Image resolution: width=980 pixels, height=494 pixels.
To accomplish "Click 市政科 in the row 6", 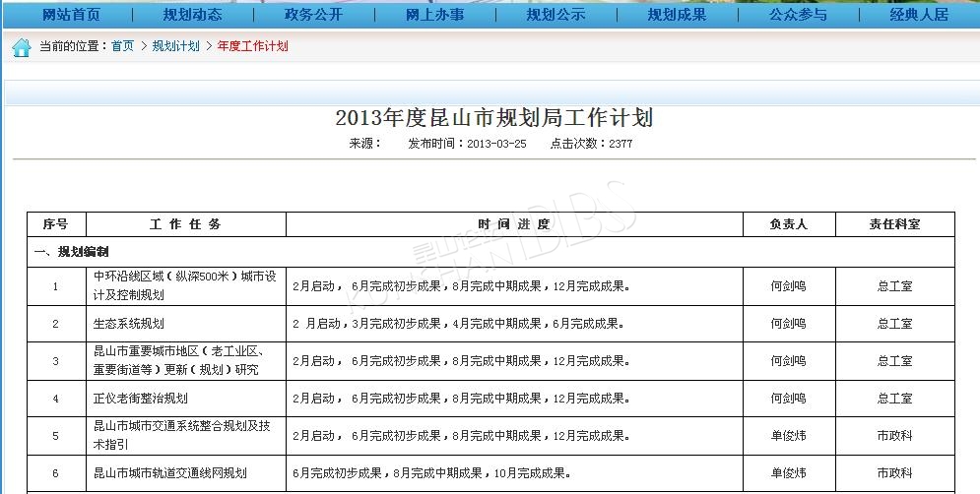I will [x=895, y=472].
